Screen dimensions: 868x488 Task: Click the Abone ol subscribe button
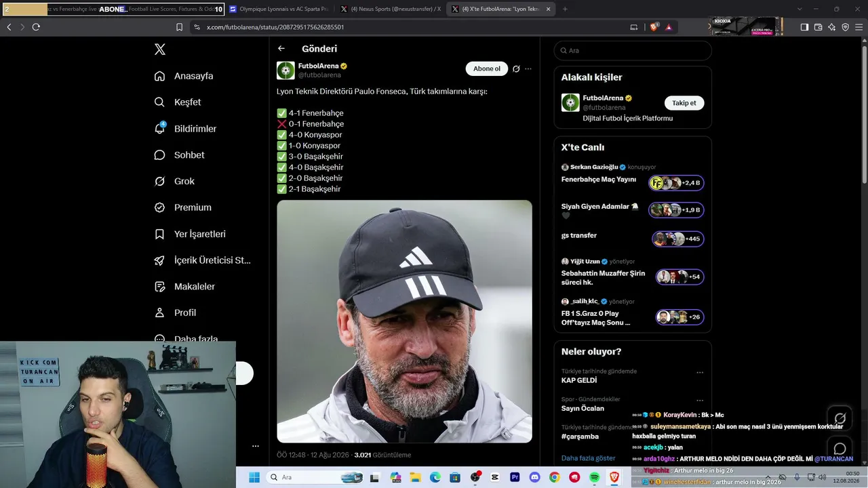(x=487, y=68)
